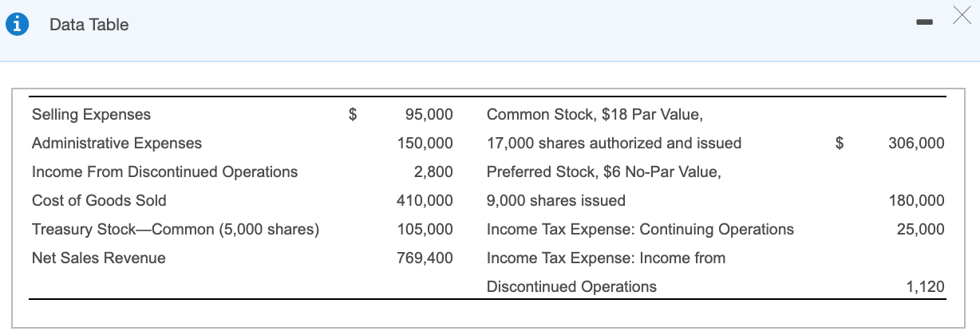Click the 1,120 tax expense value
The height and width of the screenshot is (335, 980).
coord(926,287)
